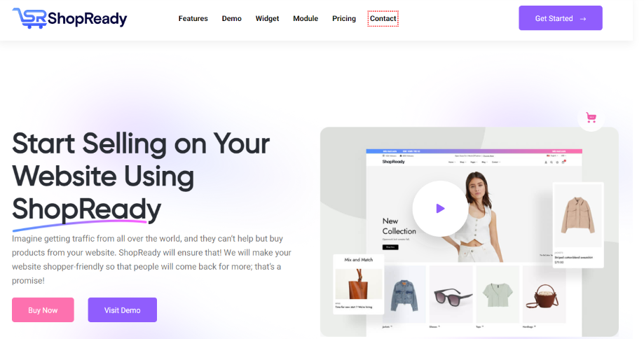The width and height of the screenshot is (644, 339).
Task: Select the green top product thumbnail
Action: pos(498,295)
